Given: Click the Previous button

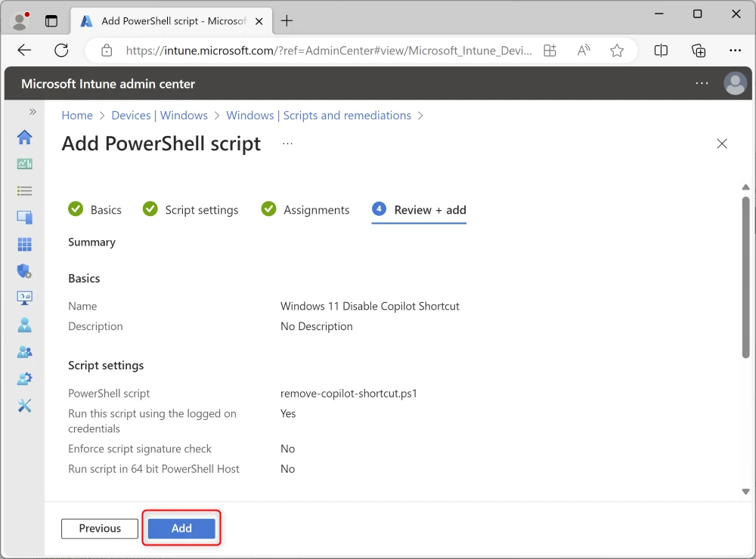Looking at the screenshot, I should [100, 528].
